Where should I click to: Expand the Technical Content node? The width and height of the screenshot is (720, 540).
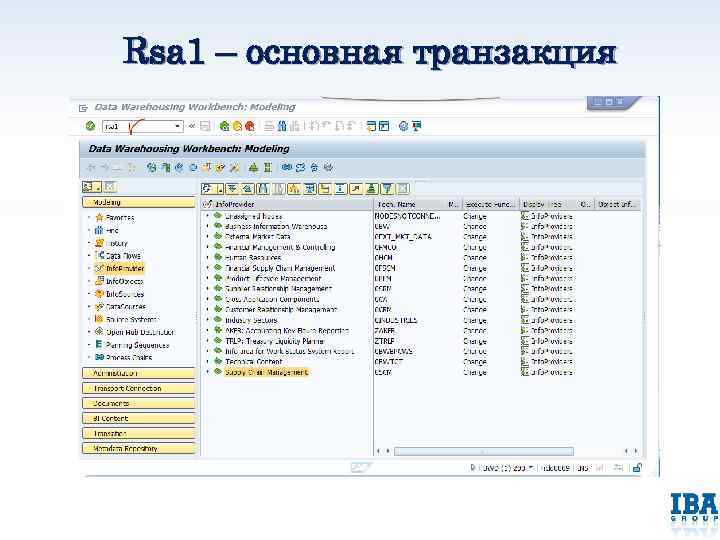(208, 362)
